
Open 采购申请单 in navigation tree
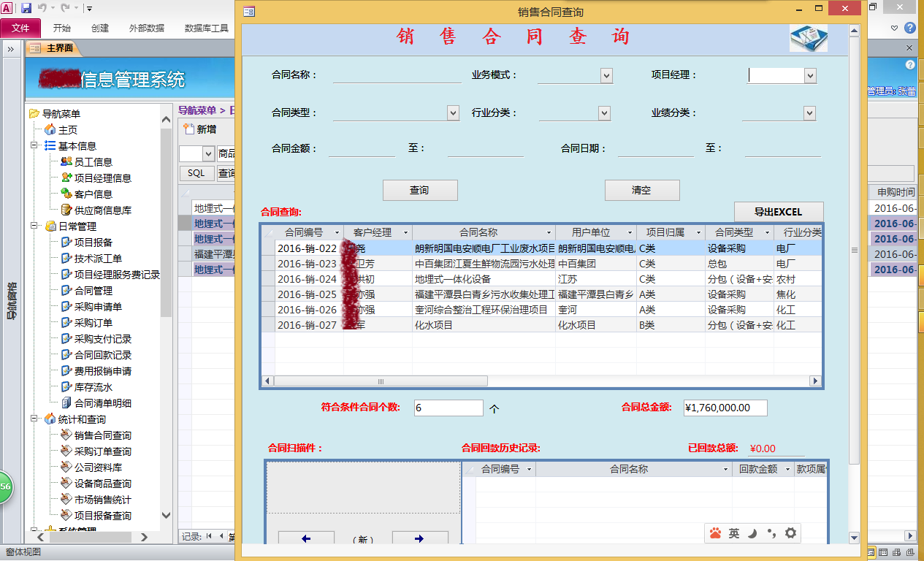[x=98, y=306]
